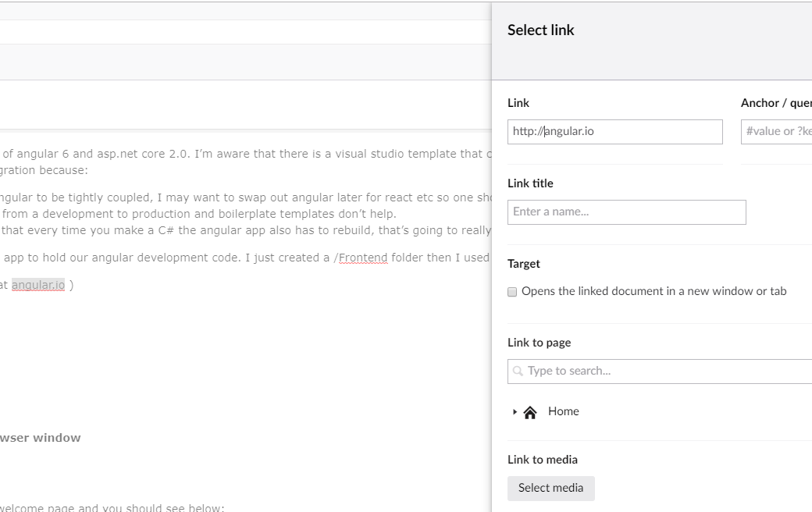Image resolution: width=812 pixels, height=512 pixels.
Task: Focus the Link URL field with http://angular.io
Action: (614, 132)
